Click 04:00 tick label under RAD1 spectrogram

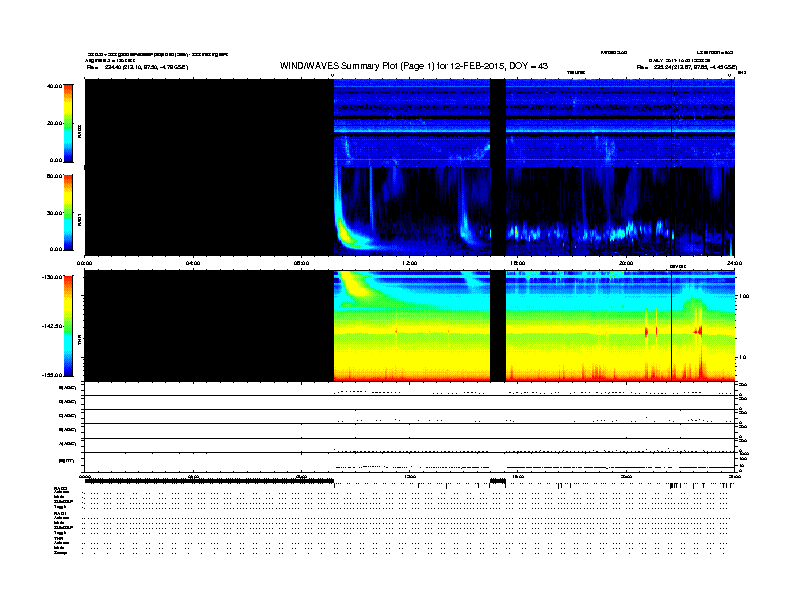193,263
